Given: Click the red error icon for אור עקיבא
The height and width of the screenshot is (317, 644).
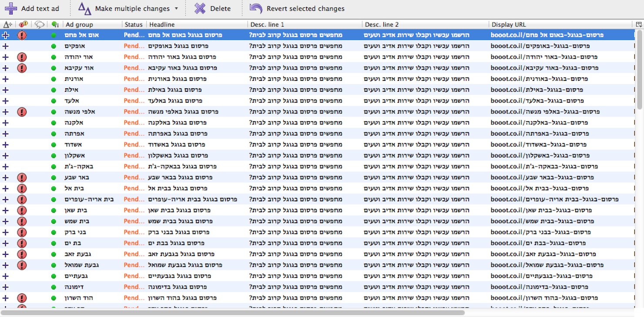Looking at the screenshot, I should point(22,68).
